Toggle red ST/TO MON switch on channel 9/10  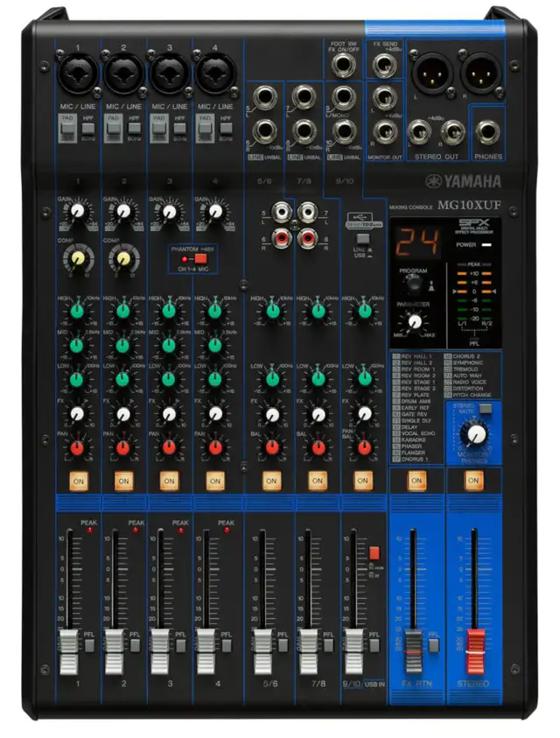[374, 553]
